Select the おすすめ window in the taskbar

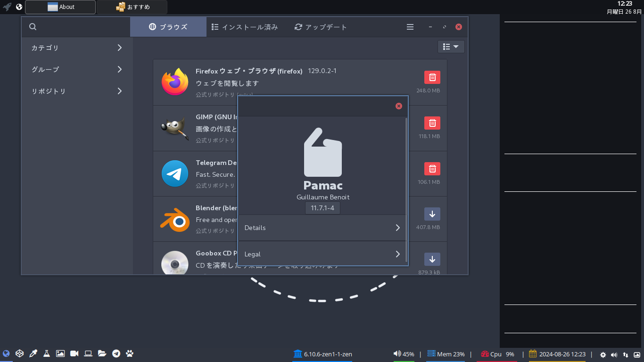tap(132, 7)
